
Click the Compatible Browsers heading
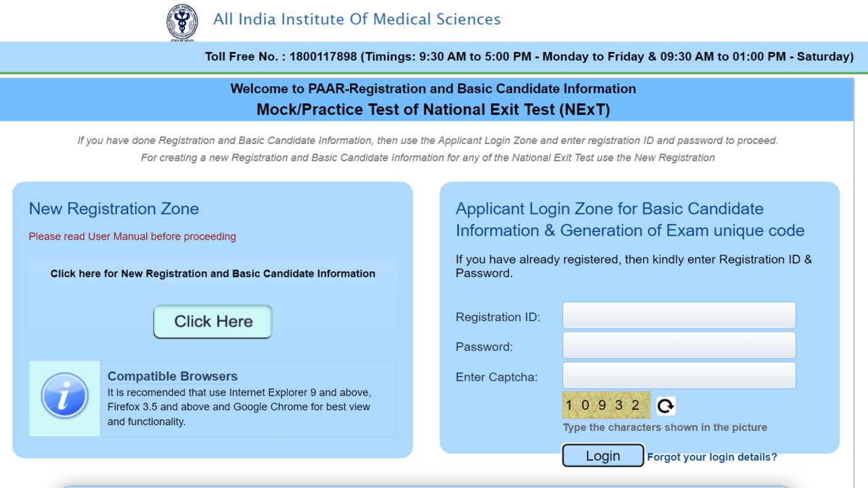click(172, 376)
